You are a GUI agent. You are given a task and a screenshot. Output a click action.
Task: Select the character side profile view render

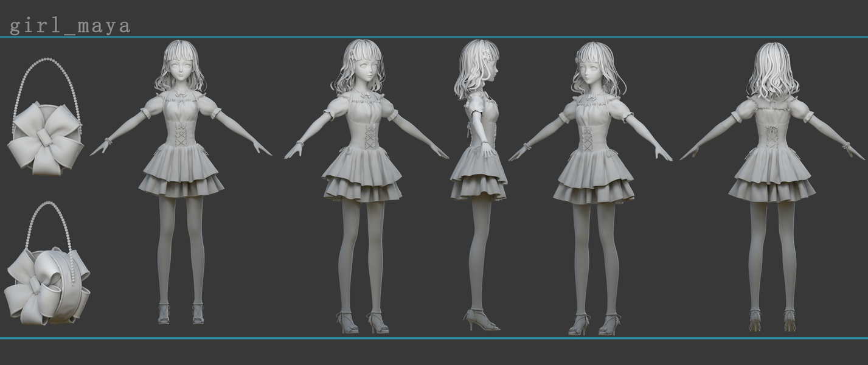479,186
